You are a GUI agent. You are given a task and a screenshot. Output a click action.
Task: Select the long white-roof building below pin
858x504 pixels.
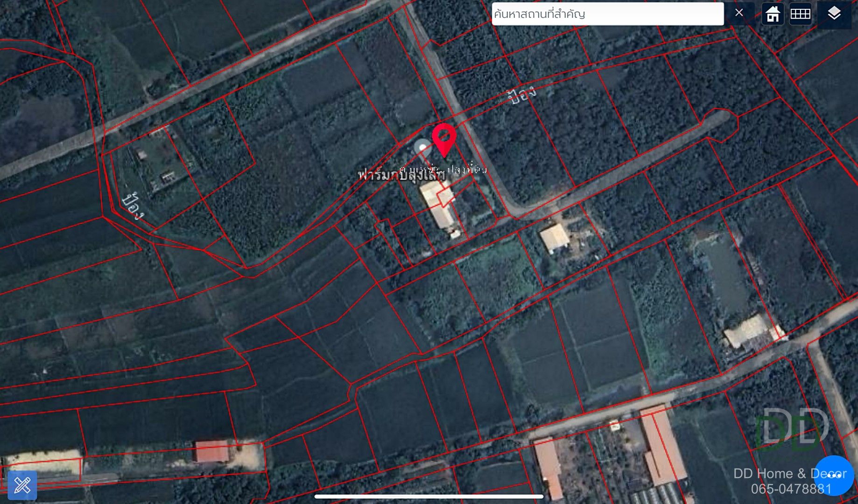[x=438, y=205]
